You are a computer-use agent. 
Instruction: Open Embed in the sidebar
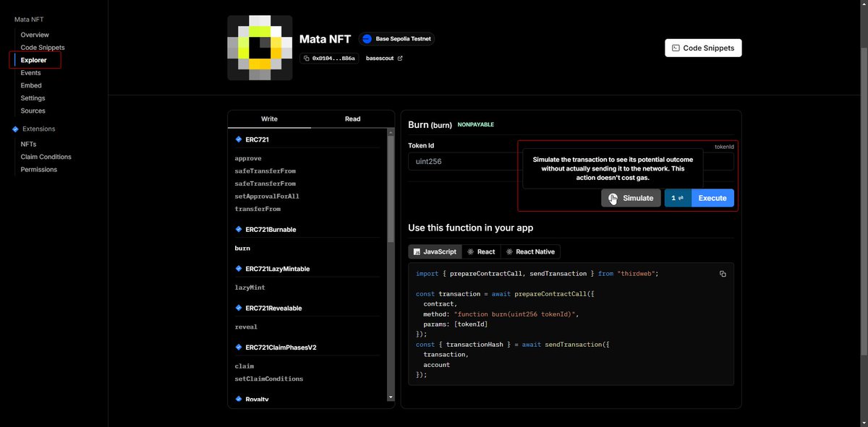point(31,85)
